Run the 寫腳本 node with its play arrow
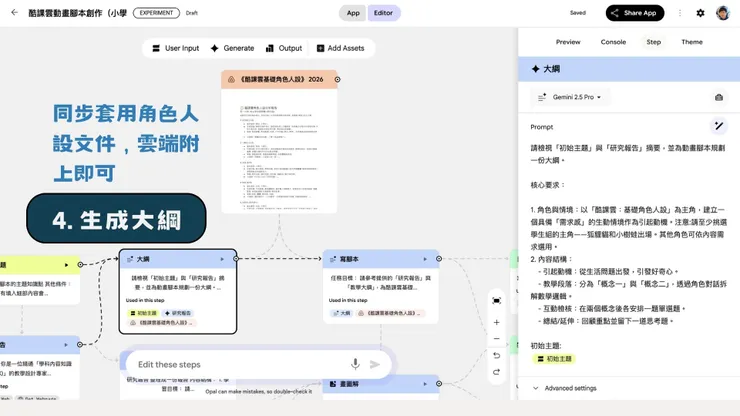The height and width of the screenshot is (416, 740). (425, 259)
